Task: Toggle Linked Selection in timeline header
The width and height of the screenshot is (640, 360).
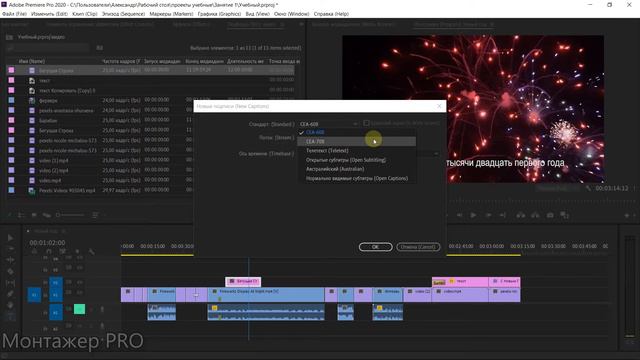Action: pos(62,252)
